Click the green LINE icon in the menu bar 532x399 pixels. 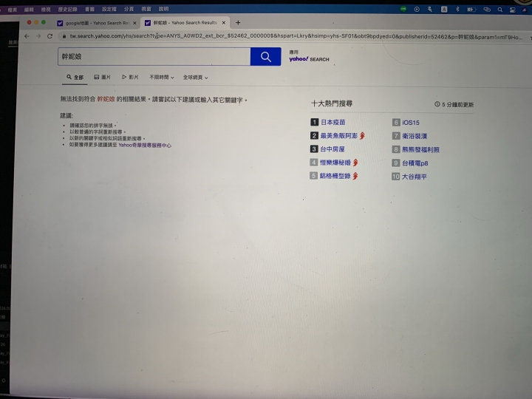403,9
